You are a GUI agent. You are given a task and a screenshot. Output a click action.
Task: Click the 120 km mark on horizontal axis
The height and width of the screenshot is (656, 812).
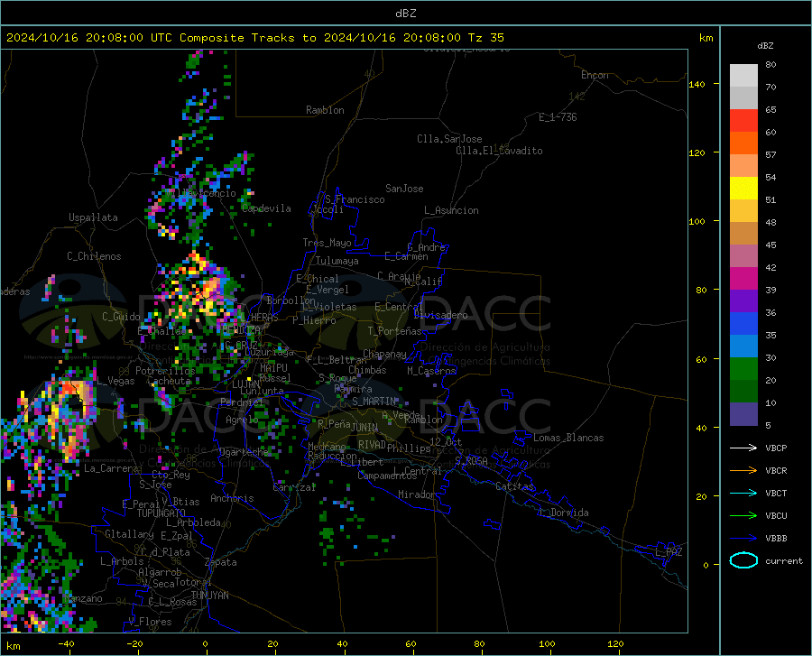pos(615,643)
